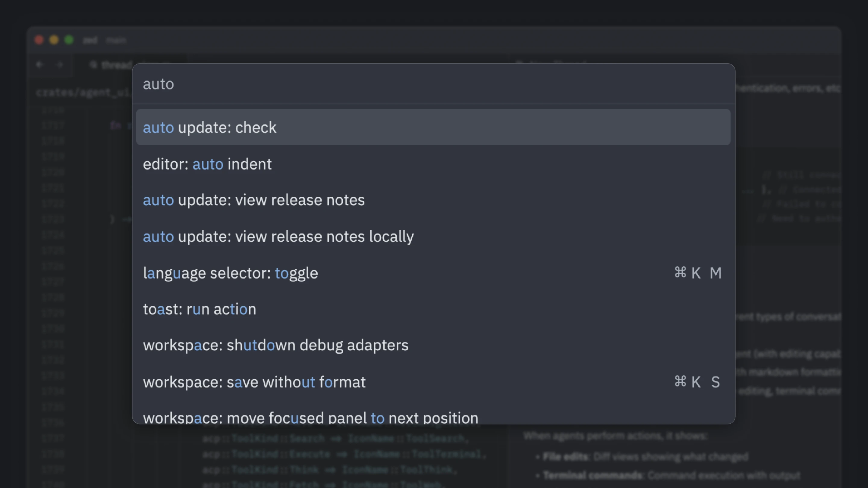Click the icon on the thread tab

pos(93,65)
